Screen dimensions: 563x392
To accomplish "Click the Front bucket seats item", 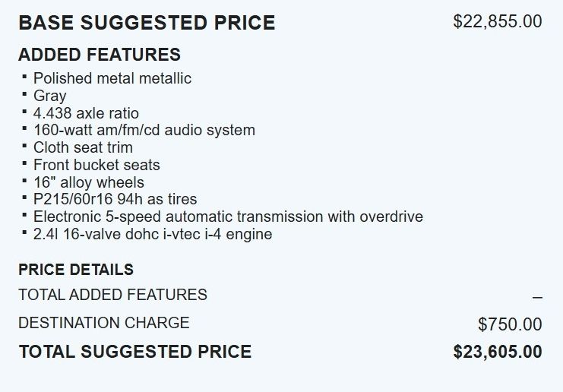I will tap(96, 165).
